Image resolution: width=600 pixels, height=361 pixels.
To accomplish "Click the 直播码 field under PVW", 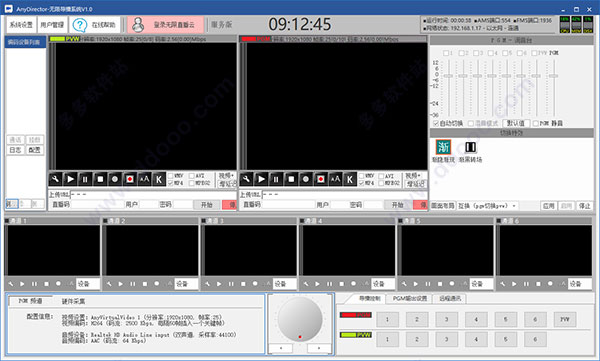I will click(x=98, y=205).
